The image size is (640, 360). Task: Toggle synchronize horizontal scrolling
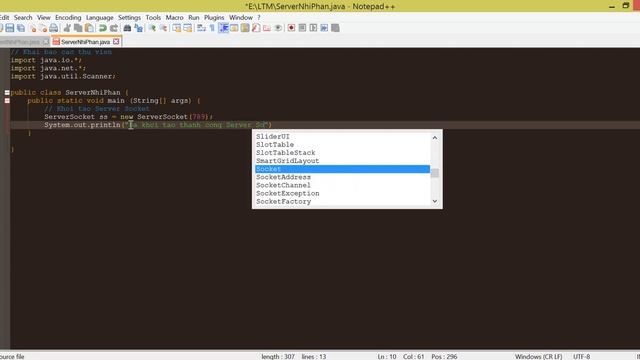click(x=188, y=28)
